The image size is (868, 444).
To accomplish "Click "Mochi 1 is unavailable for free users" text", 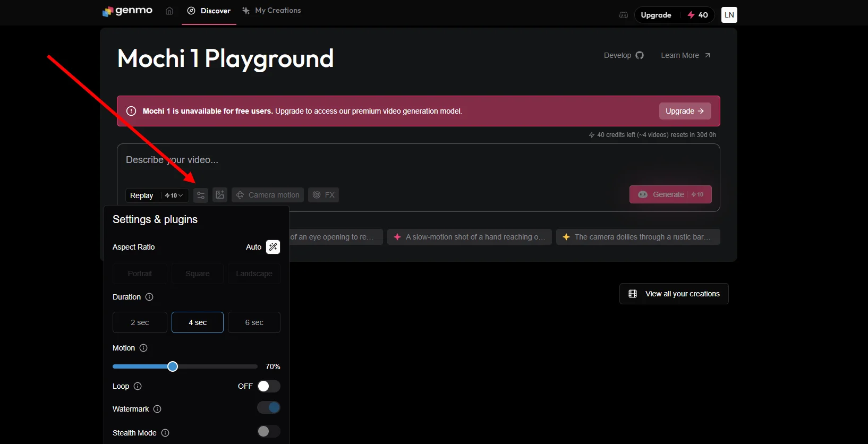I will click(x=208, y=111).
